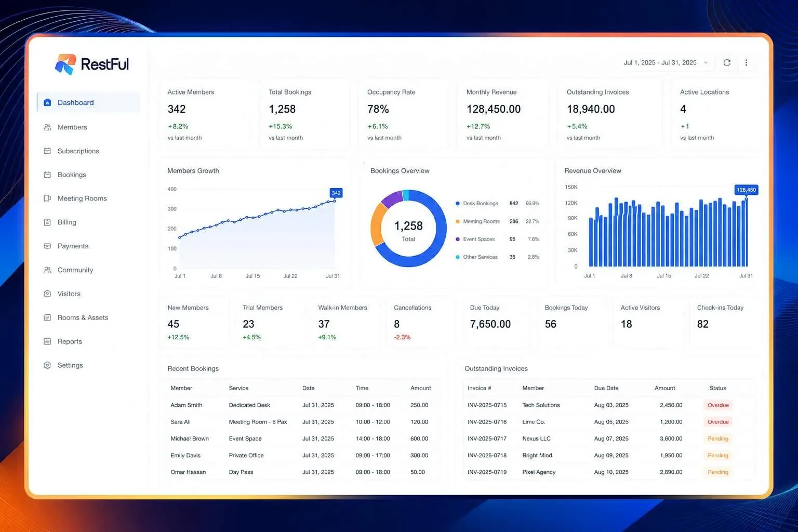Click the Dashboard home icon in sidebar
Image resolution: width=798 pixels, height=532 pixels.
pyautogui.click(x=47, y=102)
